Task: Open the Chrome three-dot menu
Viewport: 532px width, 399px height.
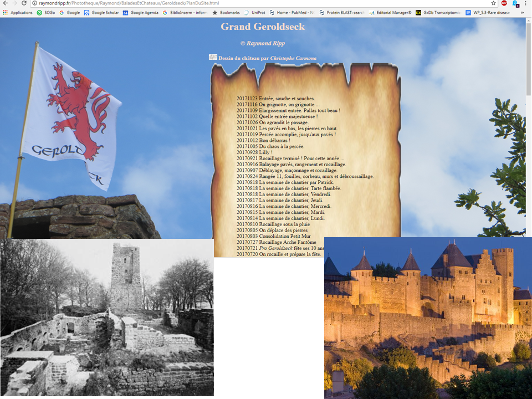Action: (x=526, y=3)
